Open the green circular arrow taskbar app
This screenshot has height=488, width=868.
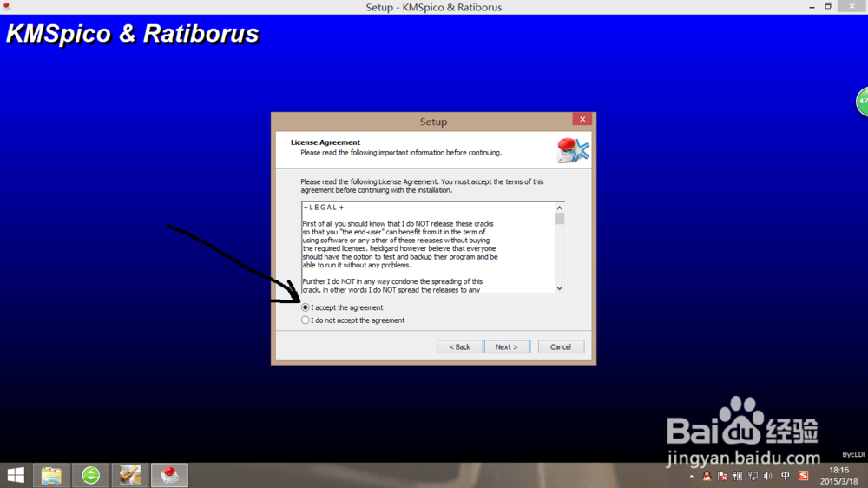(91, 475)
